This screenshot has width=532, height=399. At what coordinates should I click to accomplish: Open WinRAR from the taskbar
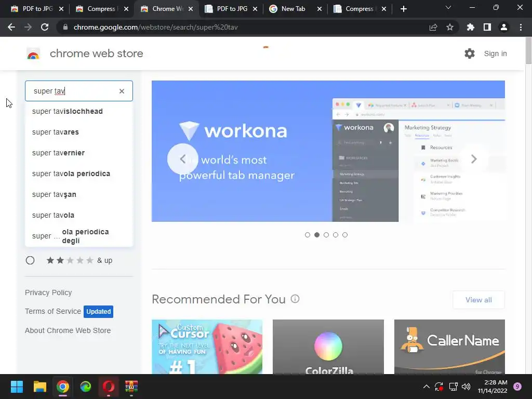[x=131, y=387]
